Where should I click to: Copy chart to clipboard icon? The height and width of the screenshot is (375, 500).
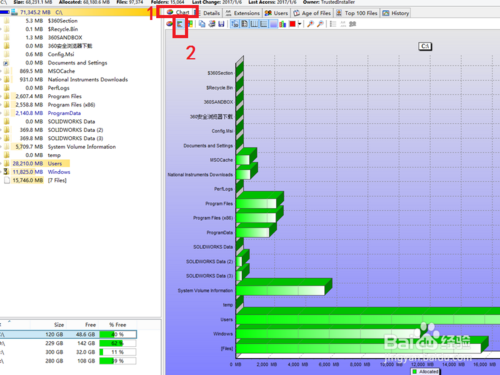click(x=202, y=24)
